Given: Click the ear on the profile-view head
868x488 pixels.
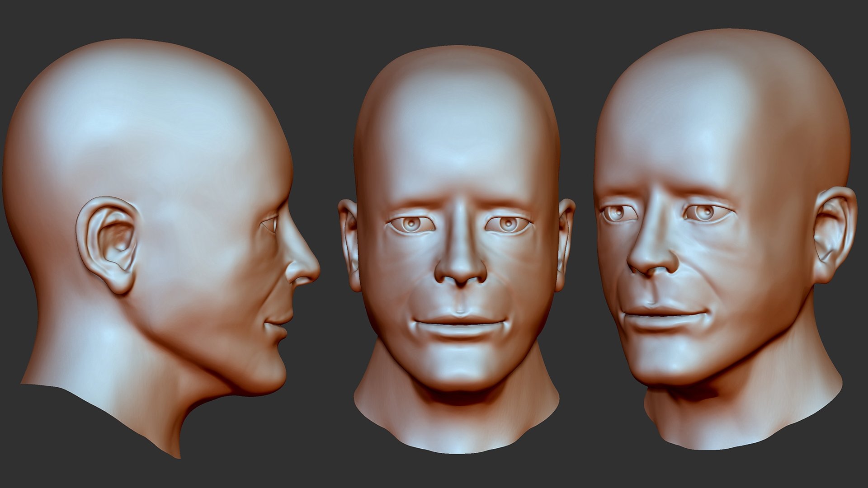Looking at the screenshot, I should 111,244.
